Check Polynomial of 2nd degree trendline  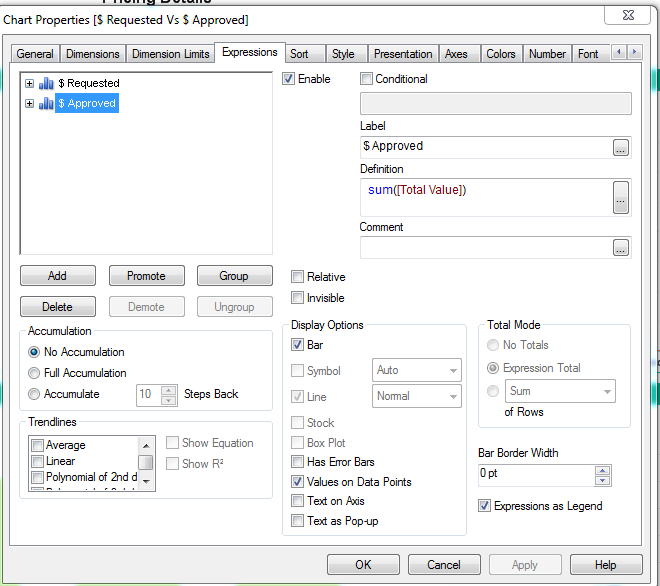(37, 477)
